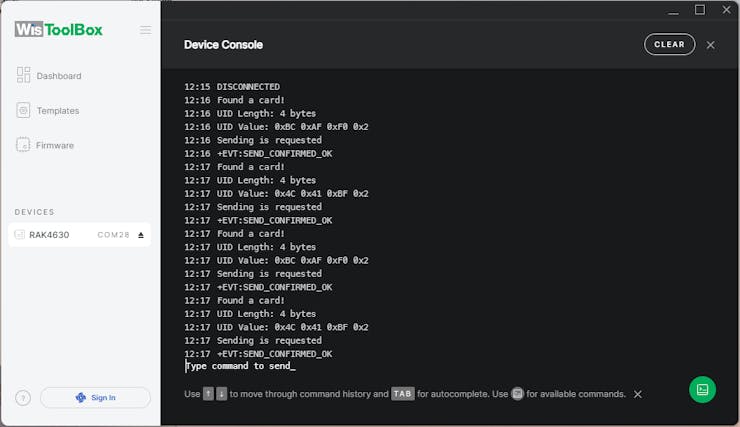Click the WisToolBox logo
The image size is (740, 427).
[58, 29]
